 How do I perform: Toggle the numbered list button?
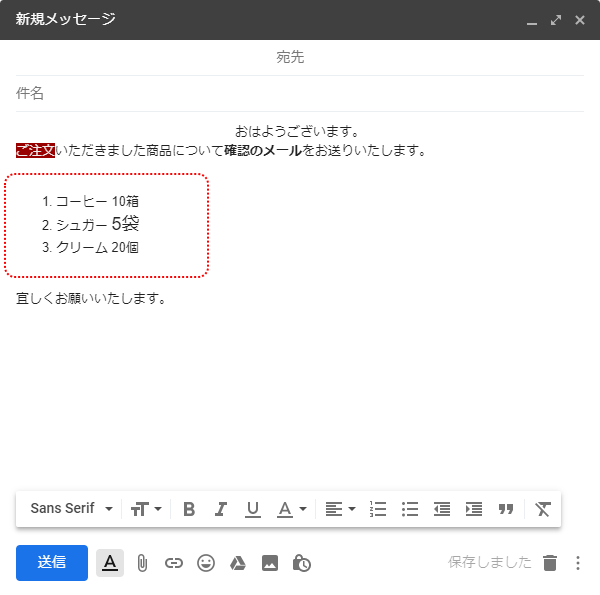(x=378, y=509)
